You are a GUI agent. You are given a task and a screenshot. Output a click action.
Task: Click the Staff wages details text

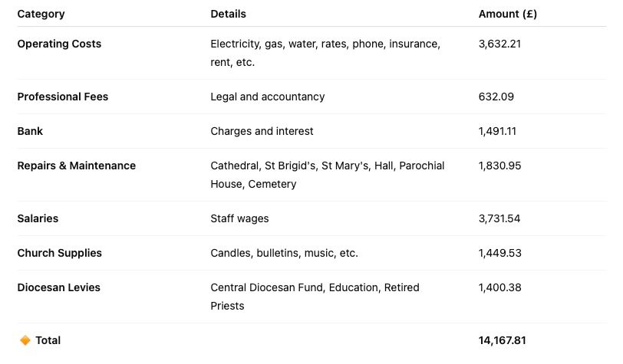coord(239,218)
